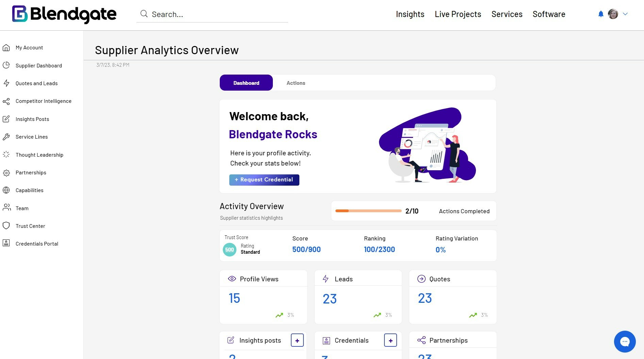The width and height of the screenshot is (644, 359).
Task: Open the Team page
Action: [x=22, y=208]
